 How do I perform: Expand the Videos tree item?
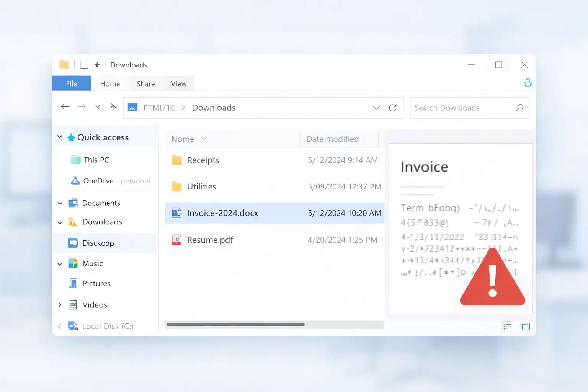pos(60,305)
